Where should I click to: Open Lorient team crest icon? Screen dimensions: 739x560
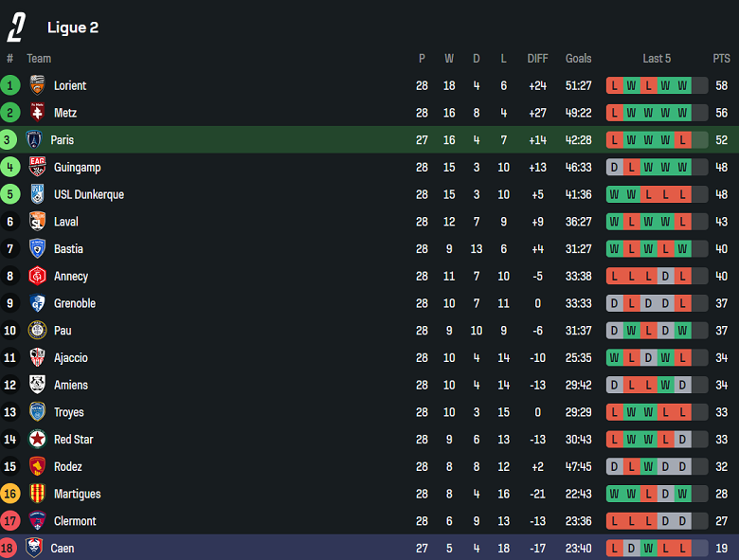[x=37, y=85]
